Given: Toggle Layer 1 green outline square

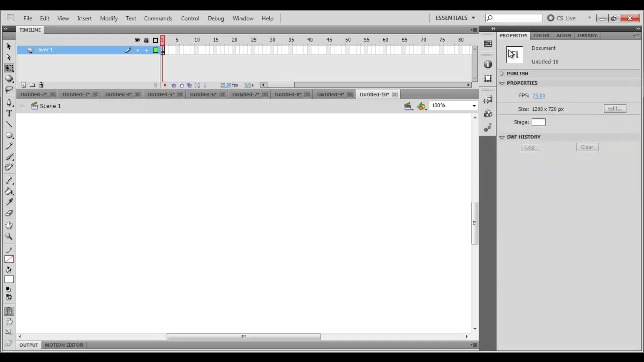Looking at the screenshot, I should [155, 50].
